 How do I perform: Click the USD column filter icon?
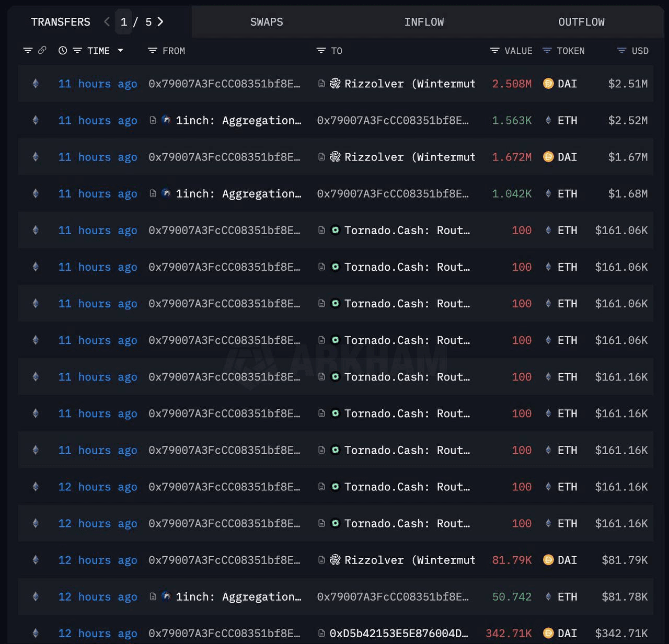pos(621,51)
